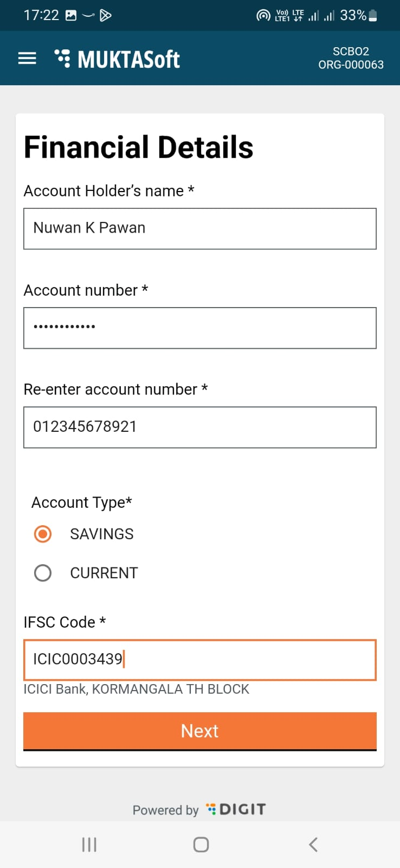Open the hamburger navigation menu

coord(27,59)
